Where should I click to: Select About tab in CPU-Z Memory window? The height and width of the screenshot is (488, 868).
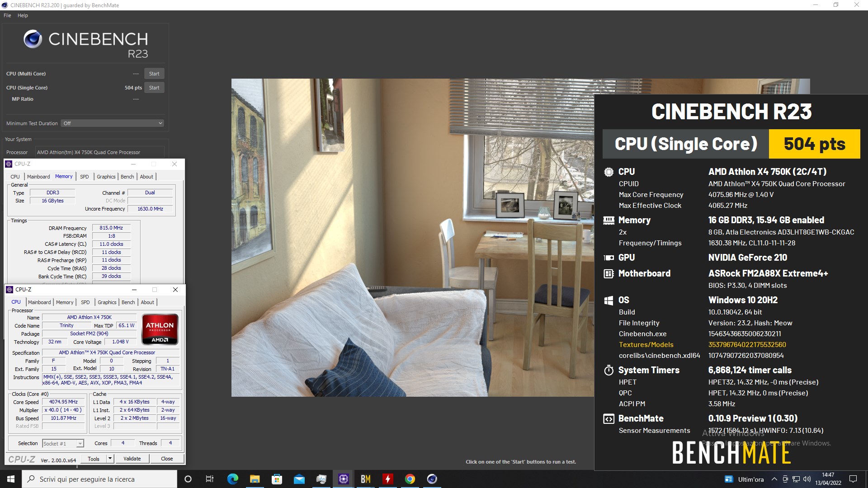(x=146, y=177)
